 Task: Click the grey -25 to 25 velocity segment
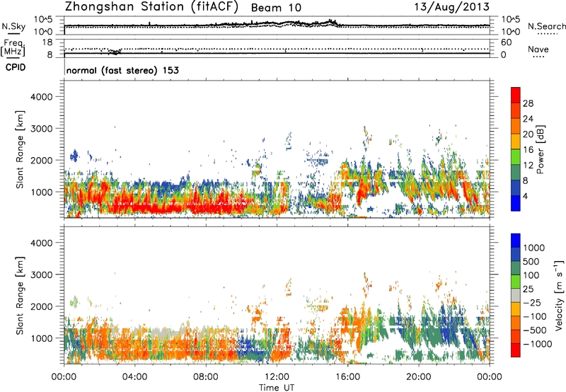[x=516, y=296]
